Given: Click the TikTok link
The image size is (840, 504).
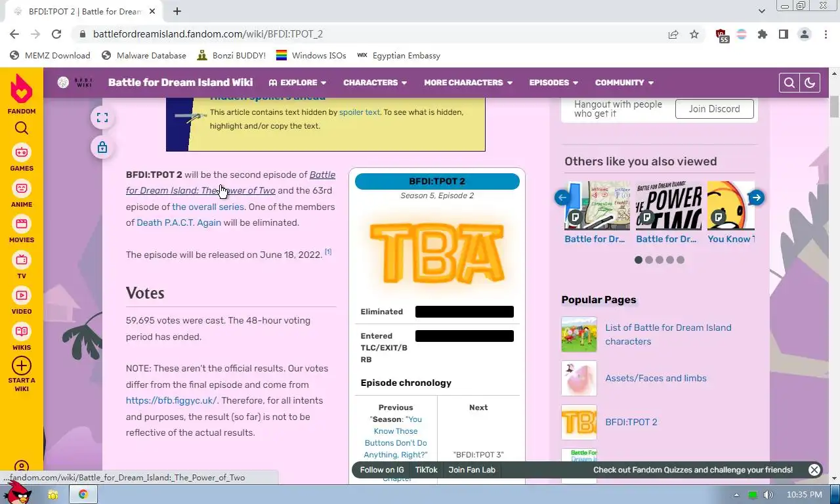Looking at the screenshot, I should 426,470.
